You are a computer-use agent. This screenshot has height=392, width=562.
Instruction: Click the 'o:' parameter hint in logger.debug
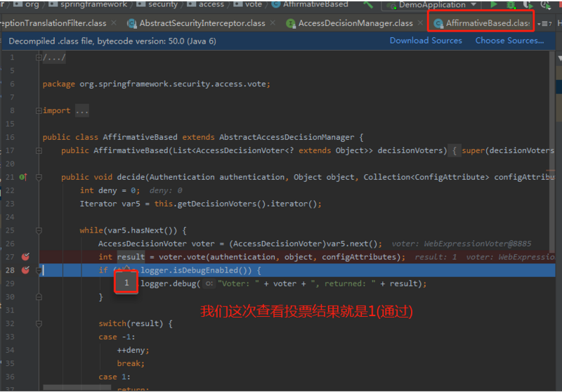point(209,284)
